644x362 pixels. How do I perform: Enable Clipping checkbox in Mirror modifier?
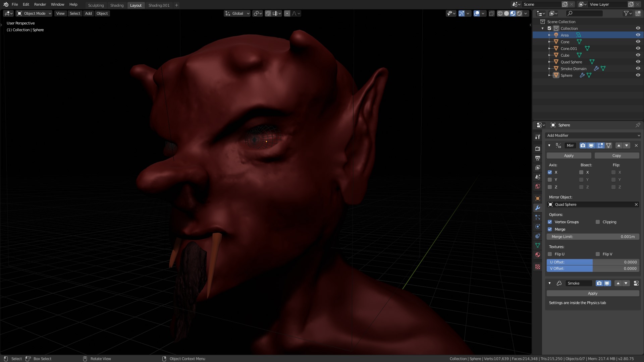pyautogui.click(x=598, y=222)
